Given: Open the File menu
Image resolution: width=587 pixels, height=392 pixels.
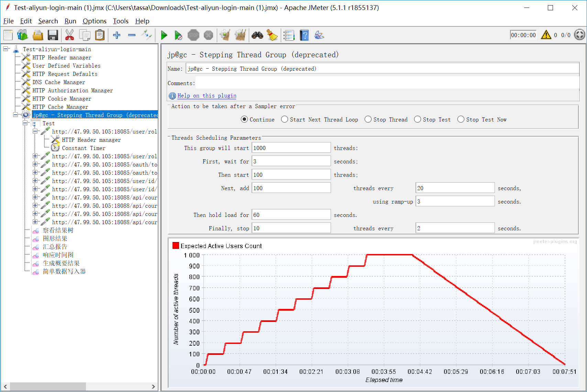Looking at the screenshot, I should coord(9,21).
